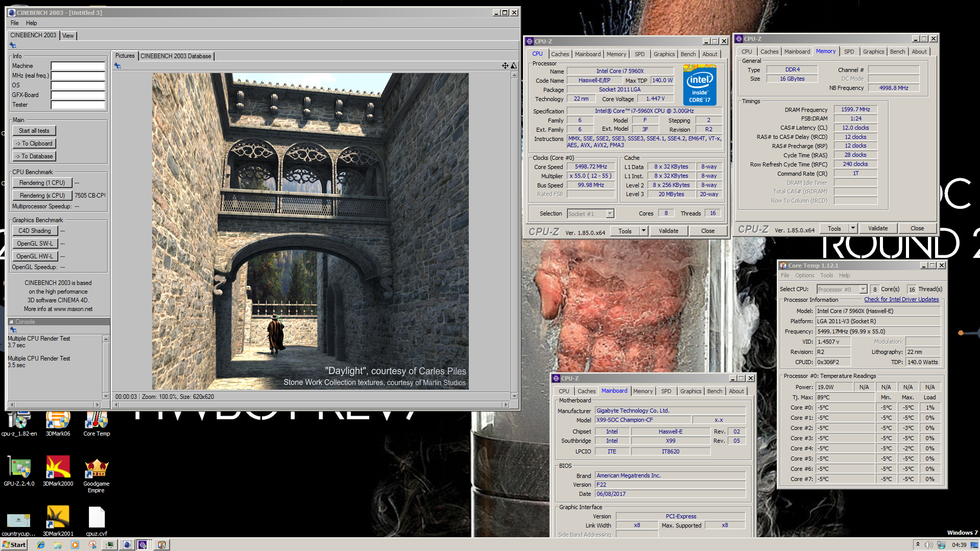The height and width of the screenshot is (551, 980).
Task: Click Validate in the CPU-Z CPU window
Action: (668, 231)
